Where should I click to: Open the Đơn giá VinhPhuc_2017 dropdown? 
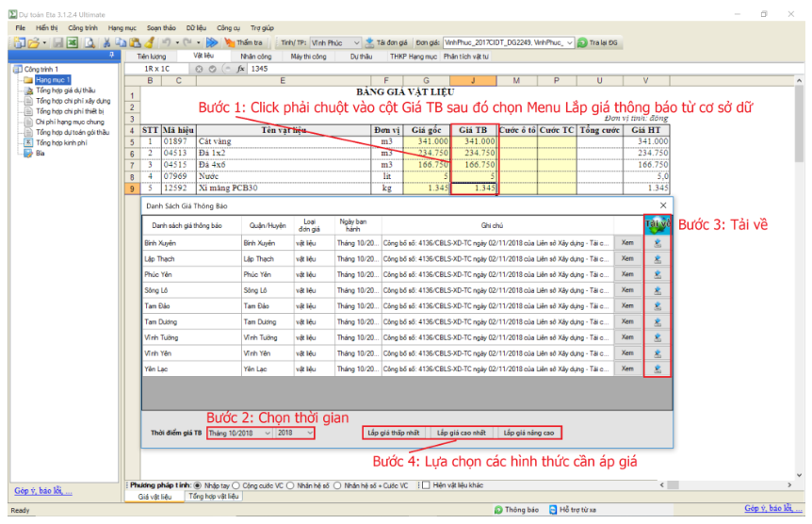pyautogui.click(x=569, y=42)
